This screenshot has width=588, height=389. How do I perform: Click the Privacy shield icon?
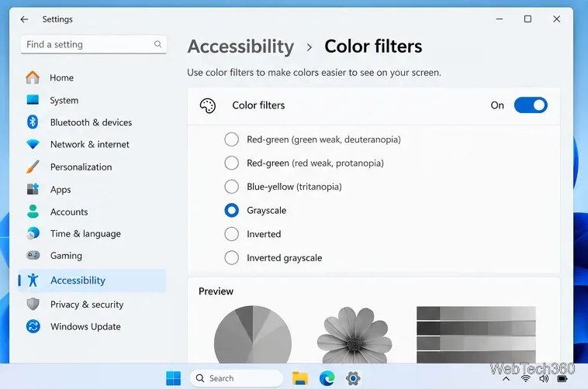[33, 304]
